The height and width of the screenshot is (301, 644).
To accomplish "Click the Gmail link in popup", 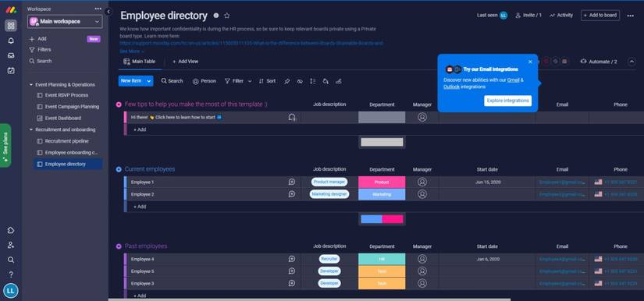I will click(513, 80).
